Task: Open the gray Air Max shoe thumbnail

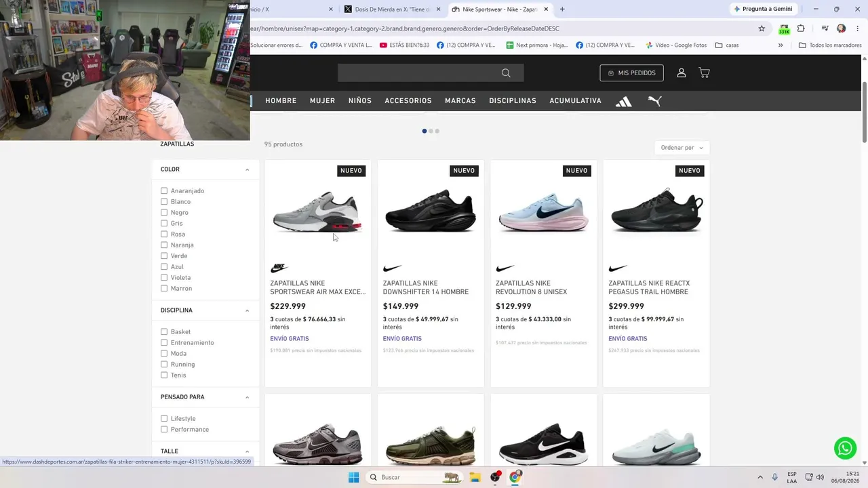Action: (318, 211)
